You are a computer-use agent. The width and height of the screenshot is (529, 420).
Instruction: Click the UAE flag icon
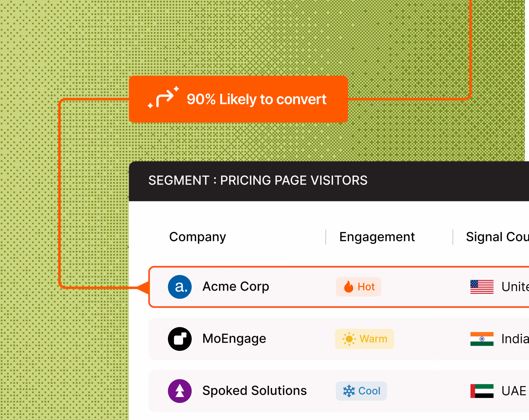tap(482, 391)
